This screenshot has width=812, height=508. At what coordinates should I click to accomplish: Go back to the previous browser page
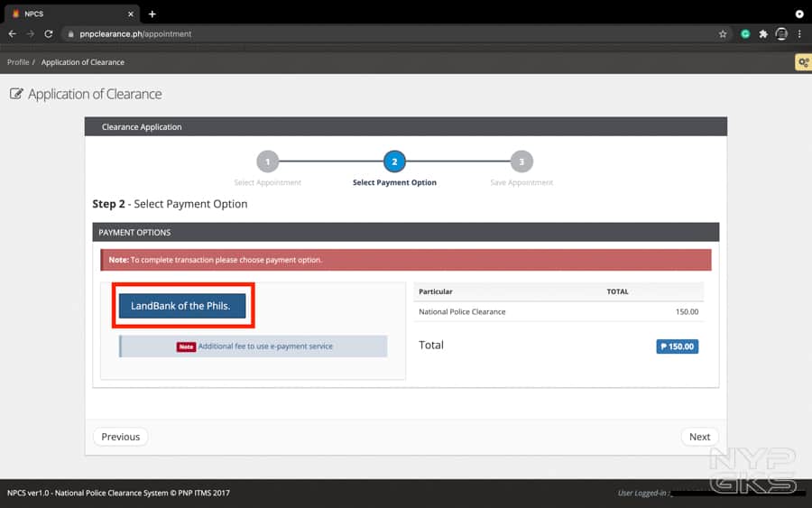(12, 34)
